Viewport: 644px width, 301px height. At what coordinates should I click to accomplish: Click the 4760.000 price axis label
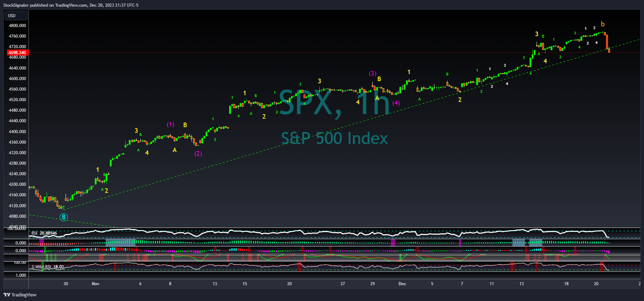(x=18, y=36)
